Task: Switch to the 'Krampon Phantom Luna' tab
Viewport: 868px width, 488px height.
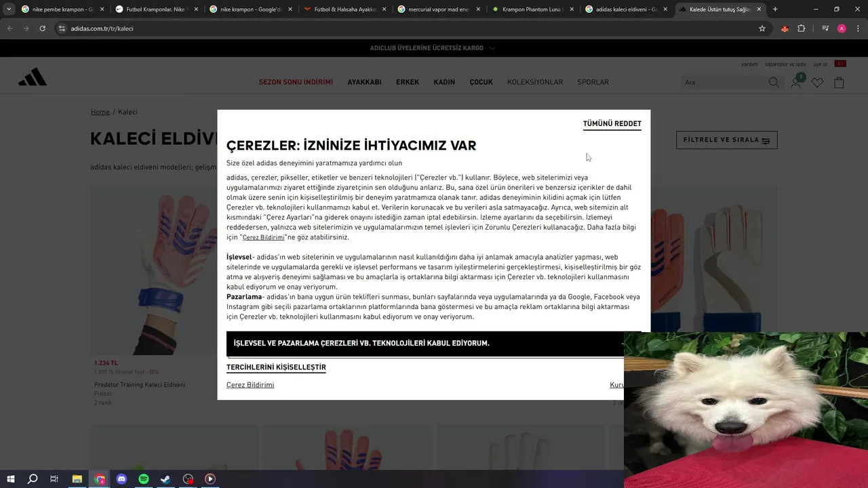Action: point(532,9)
